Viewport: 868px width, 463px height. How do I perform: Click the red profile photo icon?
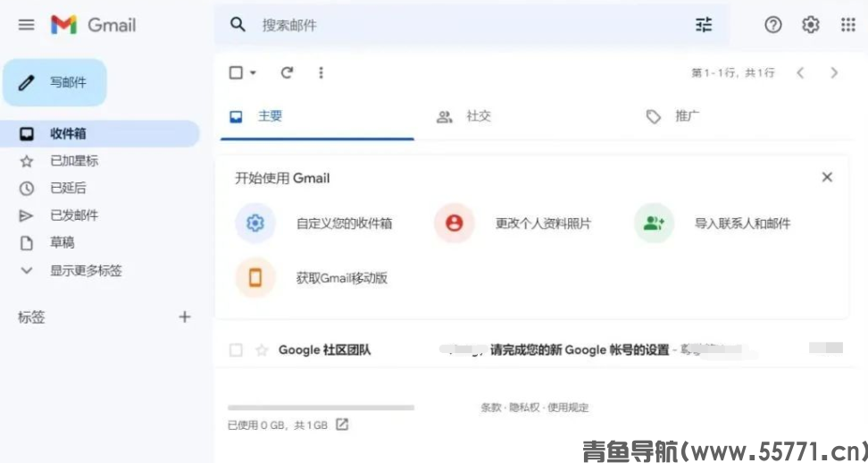(454, 223)
